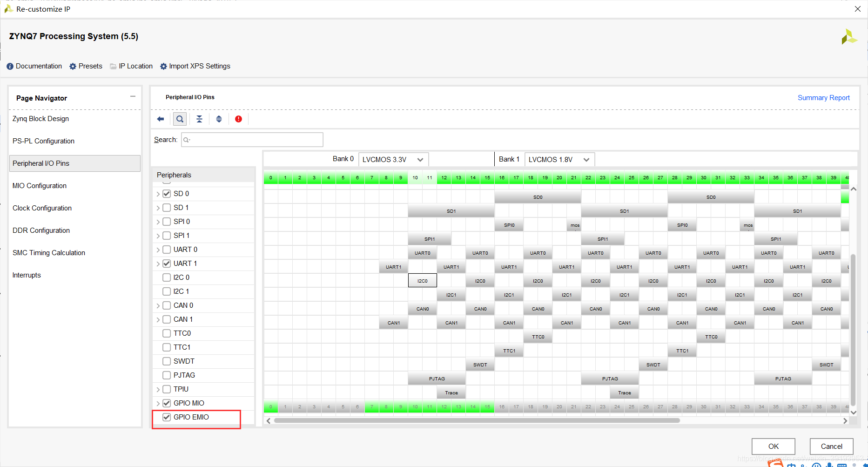The image size is (868, 467).
Task: Select SWDT cell at pins 14-15
Action: coord(480,365)
